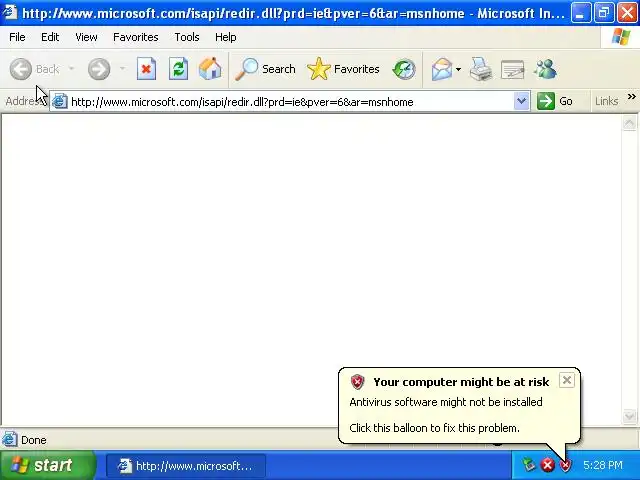Open the Tools menu
This screenshot has width=640, height=480.
(x=187, y=37)
